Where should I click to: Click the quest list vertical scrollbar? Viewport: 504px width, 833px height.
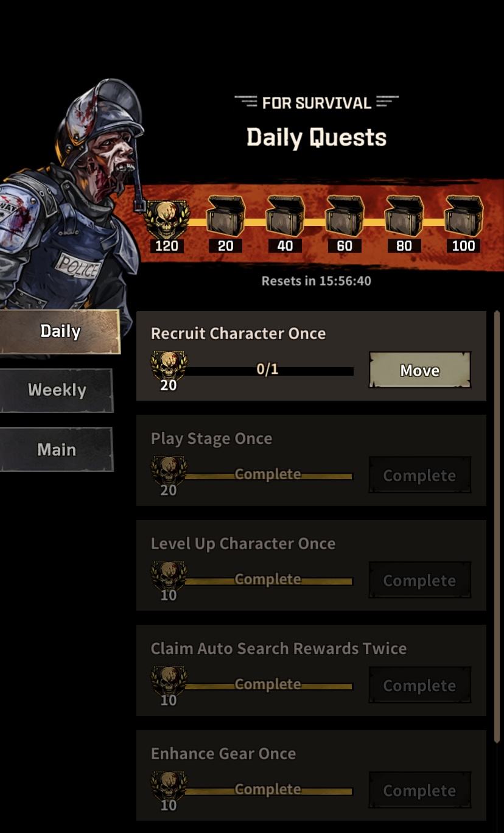[497, 527]
